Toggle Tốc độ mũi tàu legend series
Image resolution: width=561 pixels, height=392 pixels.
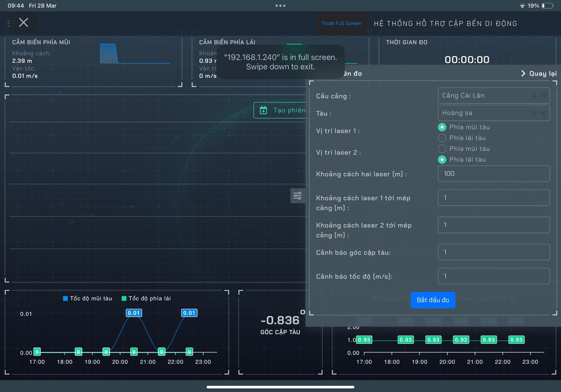87,298
